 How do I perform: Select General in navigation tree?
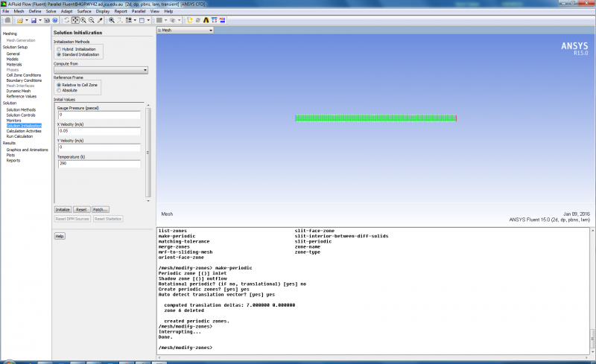pyautogui.click(x=13, y=54)
